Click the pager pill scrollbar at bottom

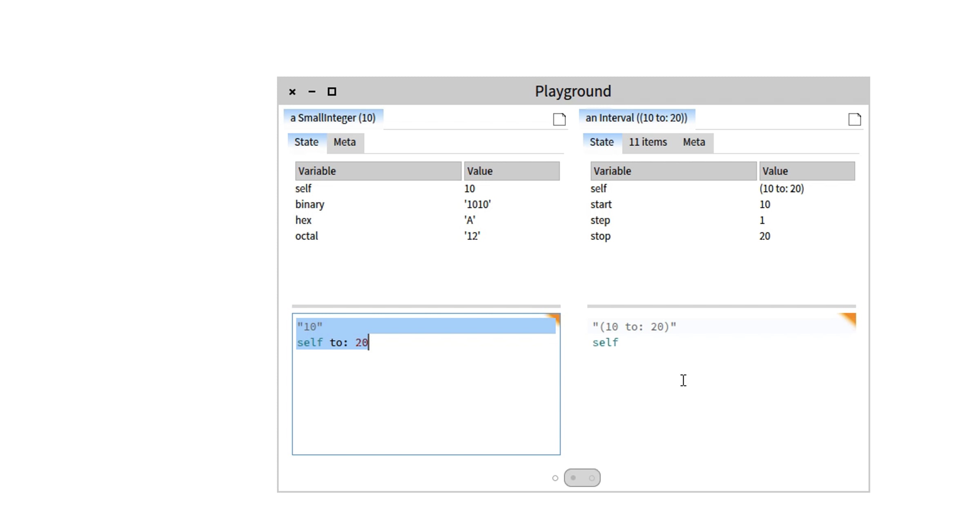tap(582, 478)
